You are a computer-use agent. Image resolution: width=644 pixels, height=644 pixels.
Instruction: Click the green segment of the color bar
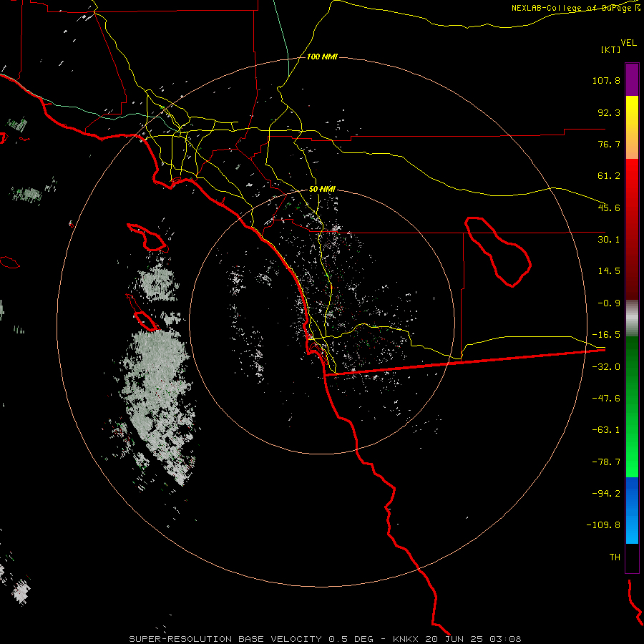(x=632, y=406)
